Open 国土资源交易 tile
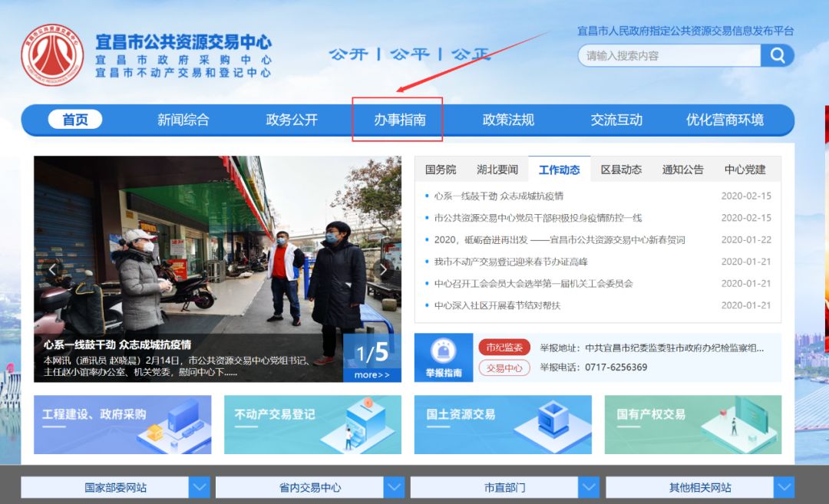This screenshot has width=829, height=504. point(503,425)
